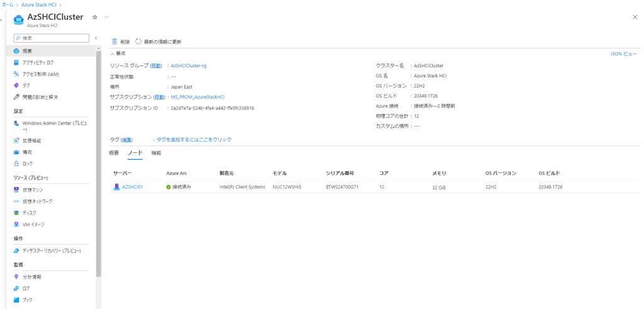Viewport: 644px width, 309px height.
Task: Switch to the 概要 tab
Action: [114, 153]
